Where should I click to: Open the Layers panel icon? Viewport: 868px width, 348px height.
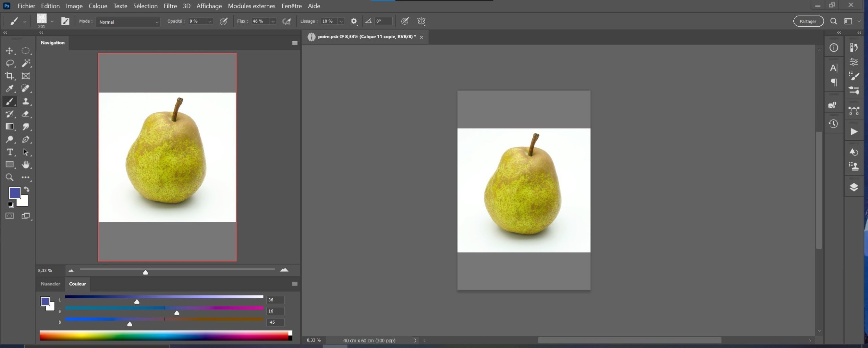point(854,188)
